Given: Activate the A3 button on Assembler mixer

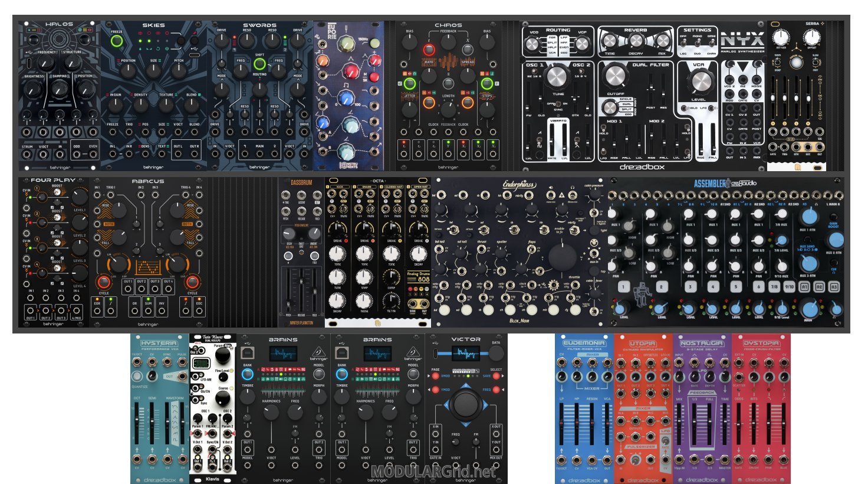Looking at the screenshot, I should [x=834, y=287].
